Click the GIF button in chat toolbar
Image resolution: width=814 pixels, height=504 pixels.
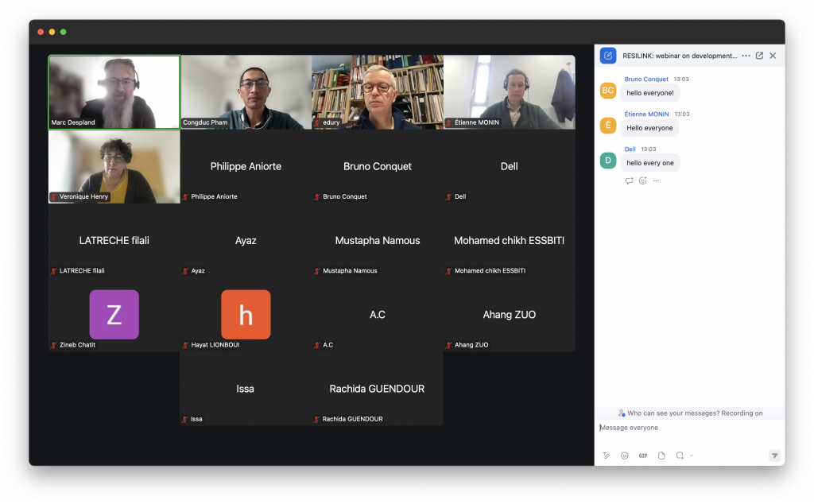[x=643, y=456]
